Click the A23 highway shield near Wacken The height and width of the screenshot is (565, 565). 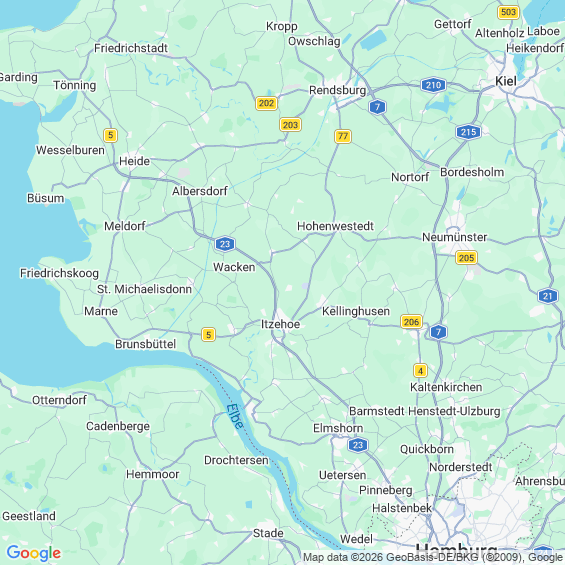tap(225, 244)
